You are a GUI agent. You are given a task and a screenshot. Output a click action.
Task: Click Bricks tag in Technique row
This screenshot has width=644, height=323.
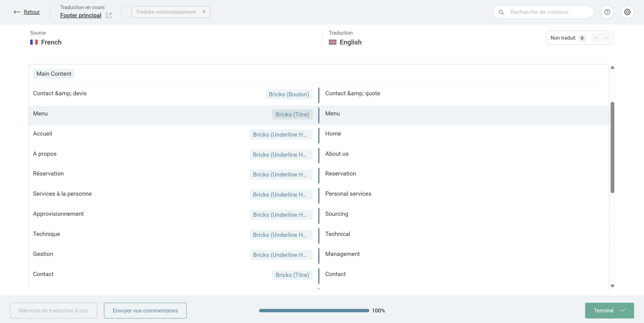[281, 235]
